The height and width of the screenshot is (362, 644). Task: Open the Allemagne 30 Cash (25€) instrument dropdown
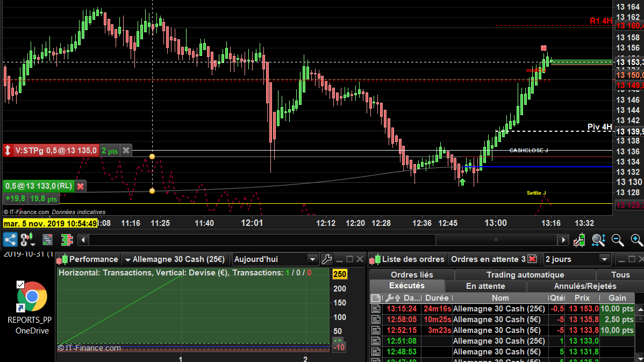[175, 259]
